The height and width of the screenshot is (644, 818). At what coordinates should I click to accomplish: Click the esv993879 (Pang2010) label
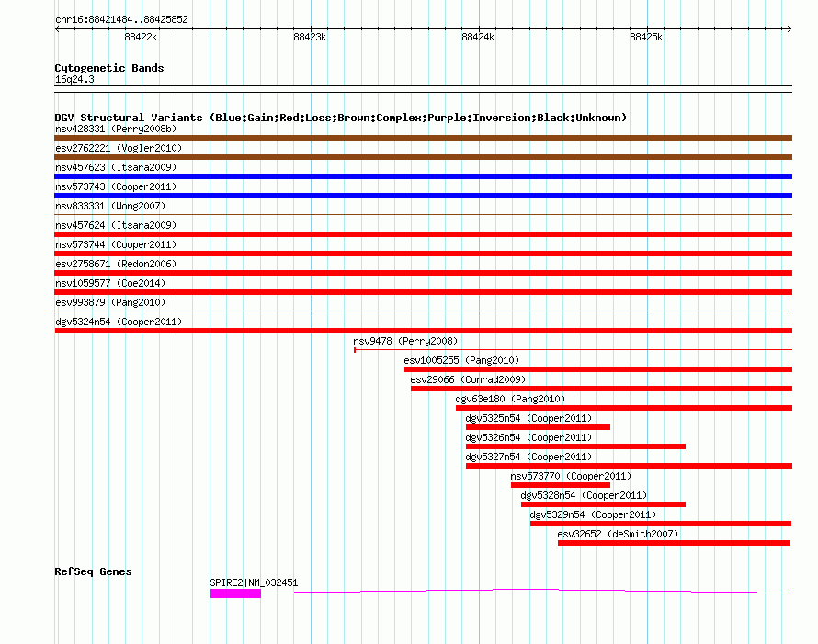tap(110, 302)
